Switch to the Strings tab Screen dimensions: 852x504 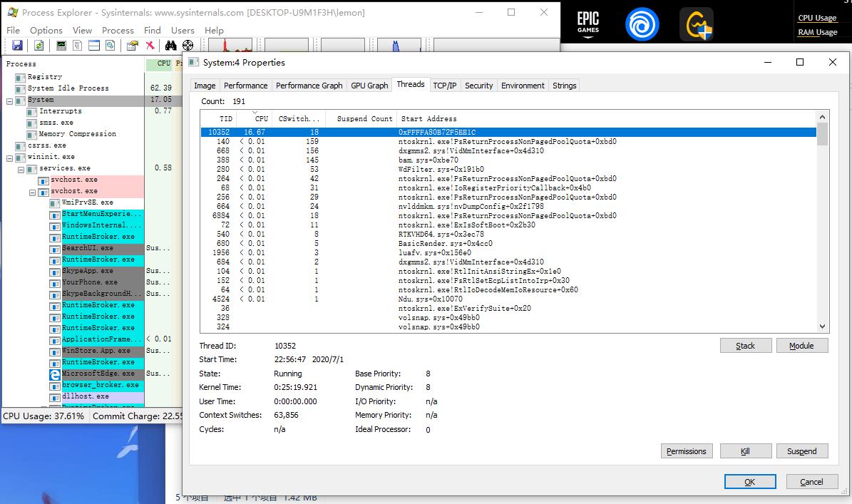pyautogui.click(x=565, y=86)
